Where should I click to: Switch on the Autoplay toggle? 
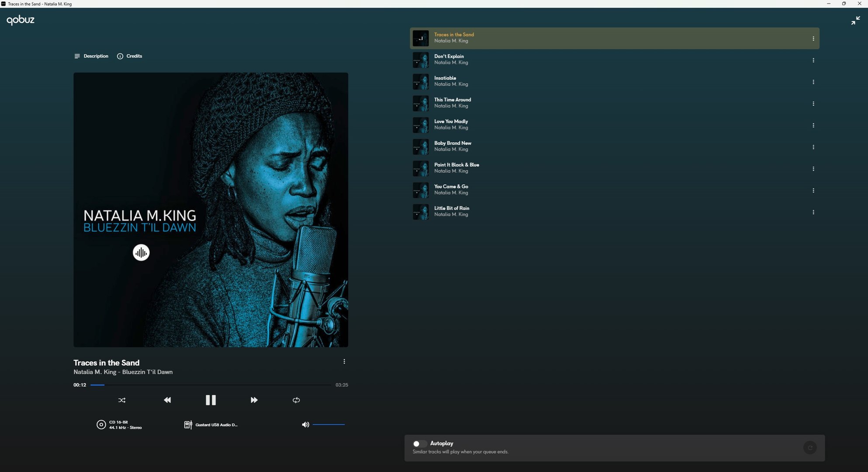click(419, 444)
